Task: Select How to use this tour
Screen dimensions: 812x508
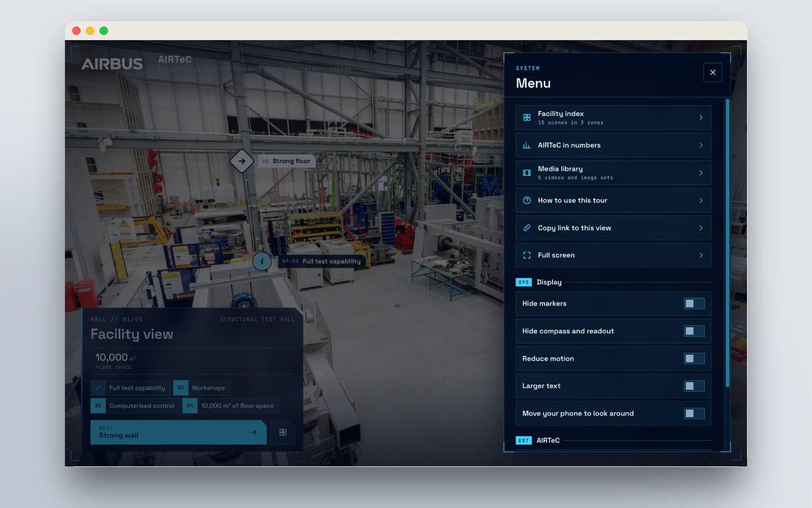Action: click(613, 200)
